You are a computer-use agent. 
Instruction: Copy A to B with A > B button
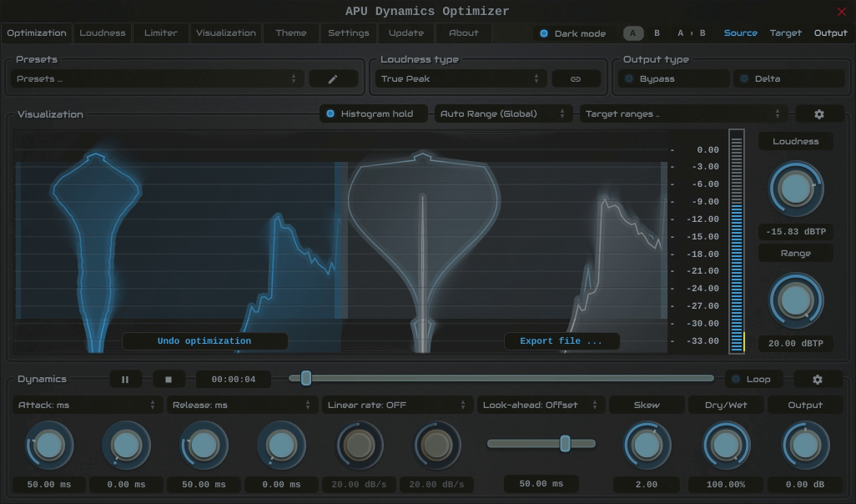pyautogui.click(x=691, y=33)
